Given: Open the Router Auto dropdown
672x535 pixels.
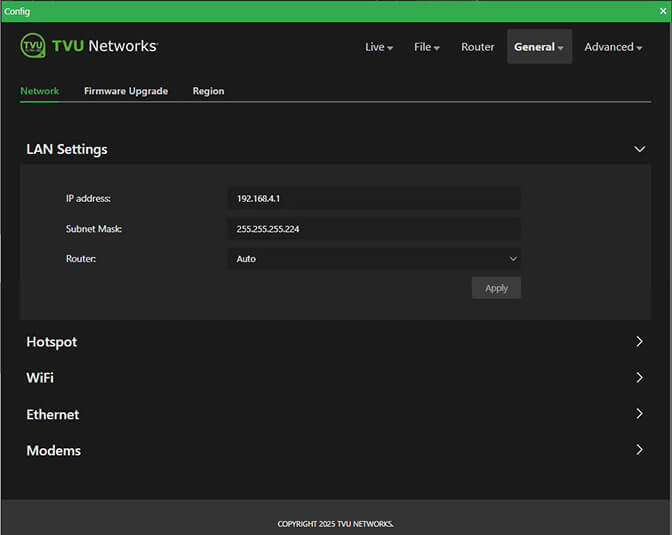Looking at the screenshot, I should point(374,259).
